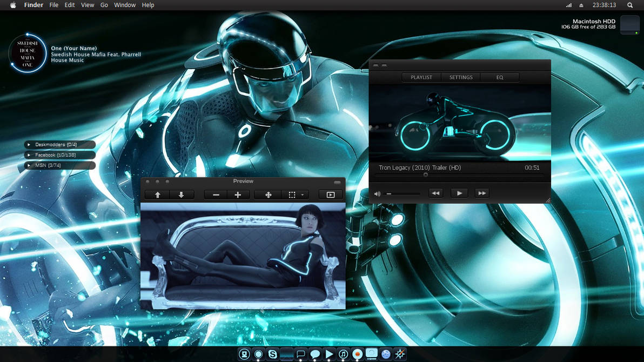Select the rectangular selection tool in Preview
The image size is (644, 362).
click(292, 195)
